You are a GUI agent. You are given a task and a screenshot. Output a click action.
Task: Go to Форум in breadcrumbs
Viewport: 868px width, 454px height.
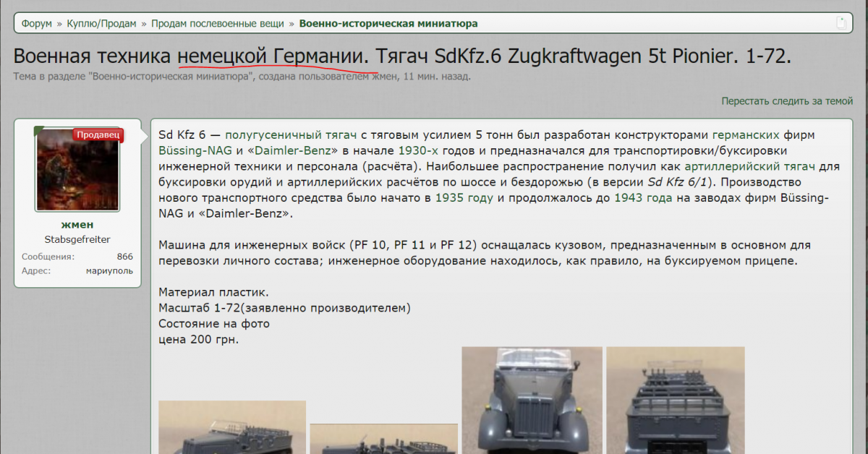pyautogui.click(x=36, y=24)
